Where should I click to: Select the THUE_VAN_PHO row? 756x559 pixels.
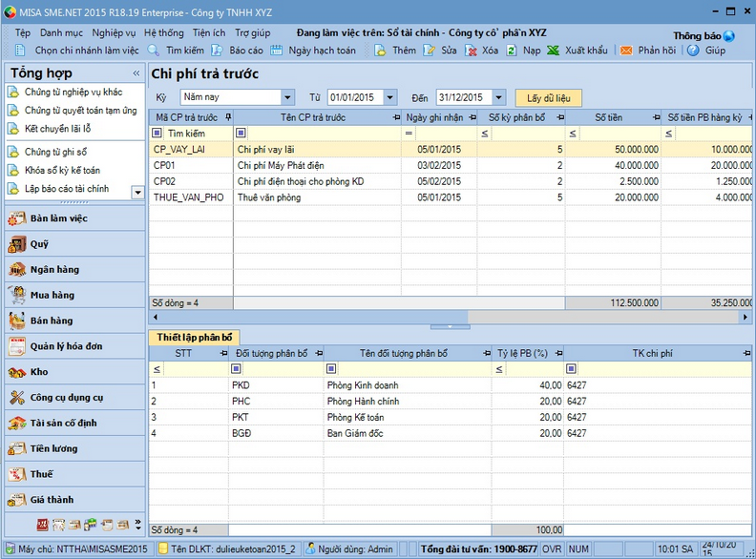point(451,197)
